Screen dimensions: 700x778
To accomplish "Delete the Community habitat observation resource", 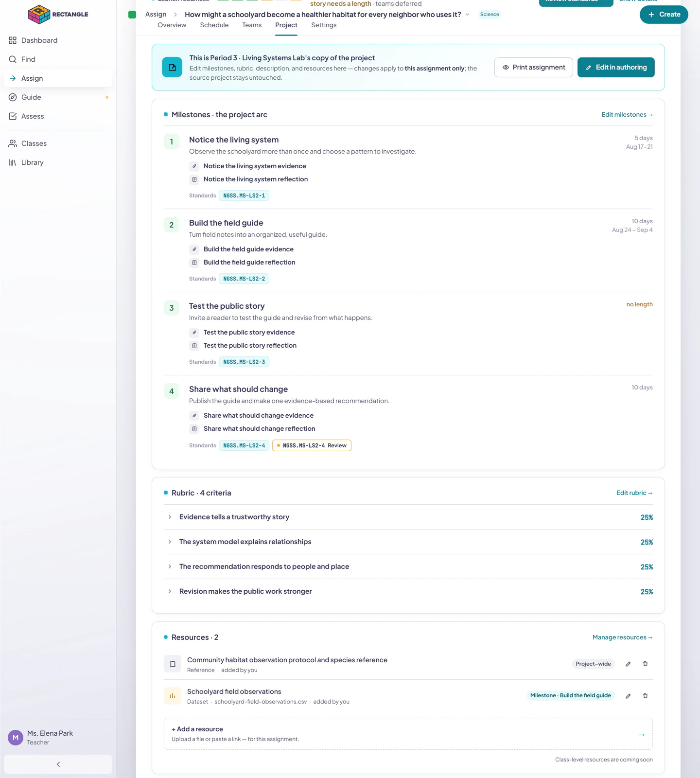I will tap(646, 664).
